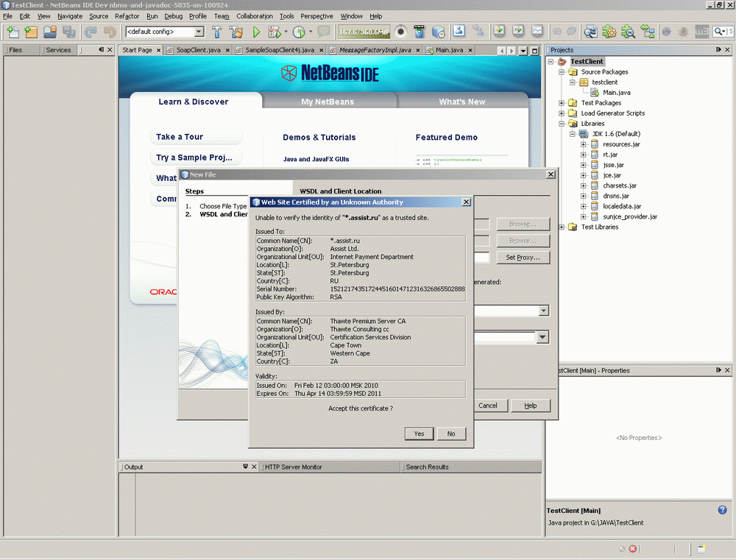The width and height of the screenshot is (736, 560).
Task: Open the My NetBeans tab on Start Page
Action: [x=328, y=102]
